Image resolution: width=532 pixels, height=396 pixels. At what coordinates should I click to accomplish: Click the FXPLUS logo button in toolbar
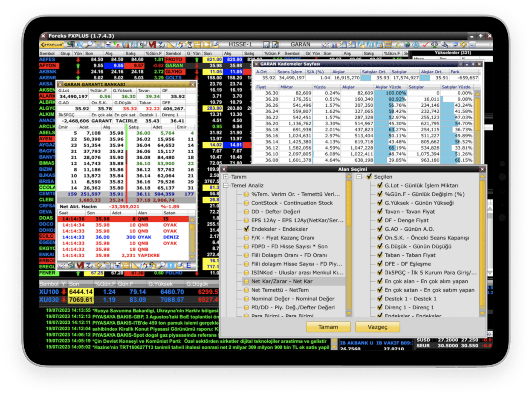click(x=52, y=44)
